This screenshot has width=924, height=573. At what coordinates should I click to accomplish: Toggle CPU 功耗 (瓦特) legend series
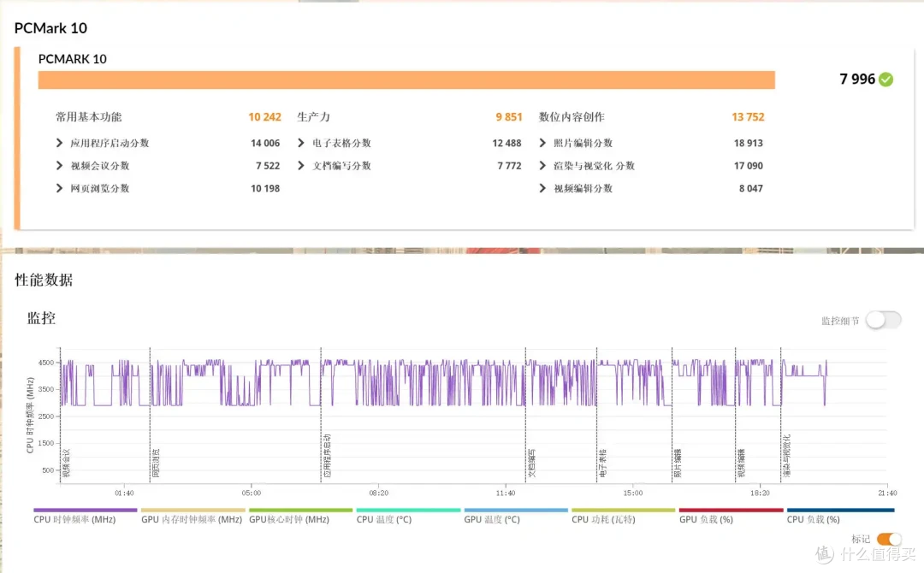[623, 516]
